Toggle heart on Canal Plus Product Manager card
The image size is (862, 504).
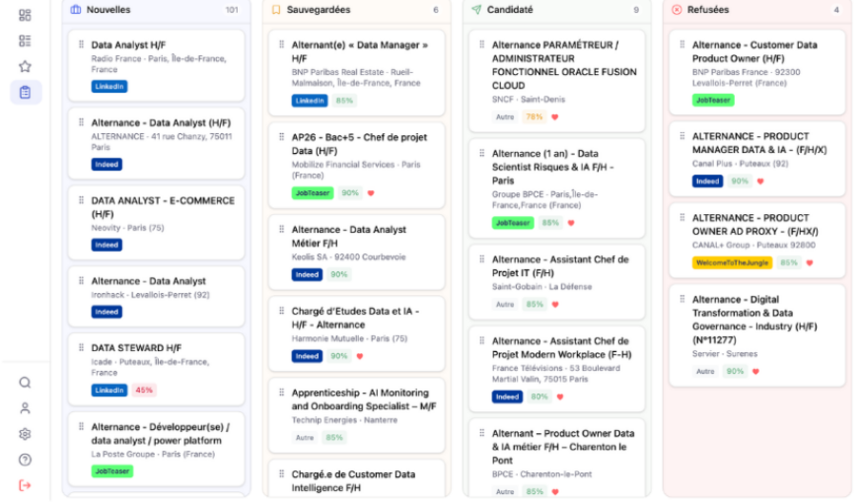tap(760, 181)
